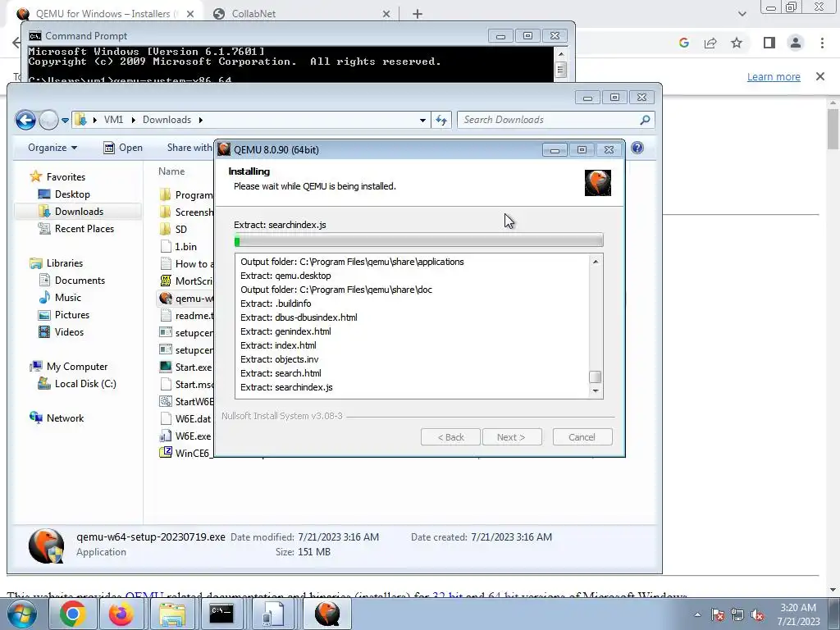Select Favorites in the navigation pane
This screenshot has width=840, height=630.
click(57, 177)
